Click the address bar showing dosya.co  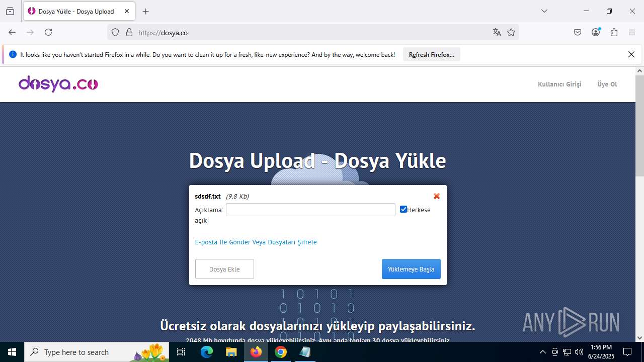click(312, 33)
